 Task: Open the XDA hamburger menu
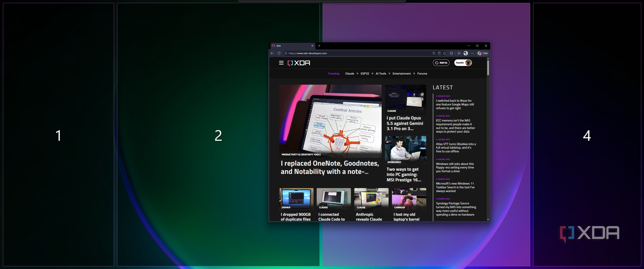coord(281,63)
